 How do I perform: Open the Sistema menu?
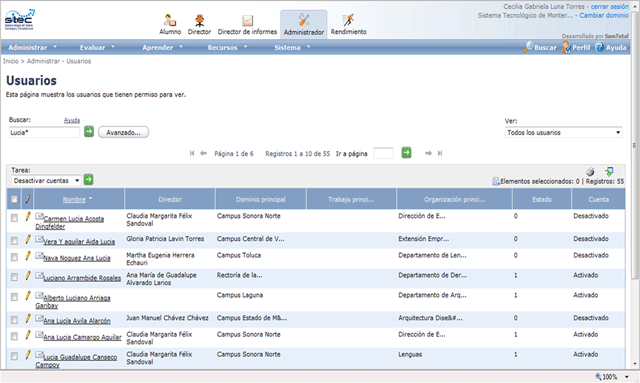[292, 47]
